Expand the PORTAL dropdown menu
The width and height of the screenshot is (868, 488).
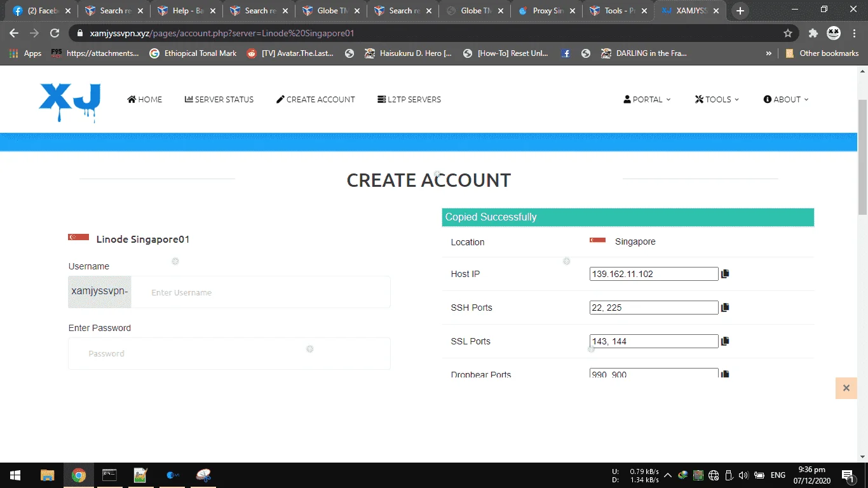[647, 100]
